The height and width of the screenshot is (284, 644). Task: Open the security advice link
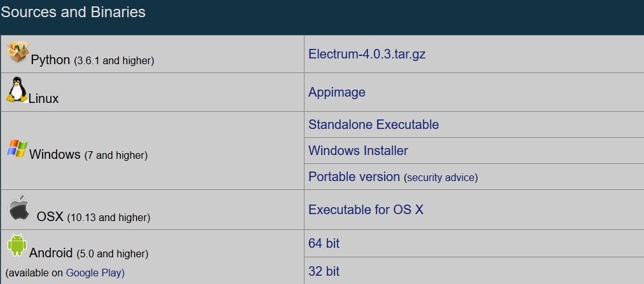coord(441,178)
